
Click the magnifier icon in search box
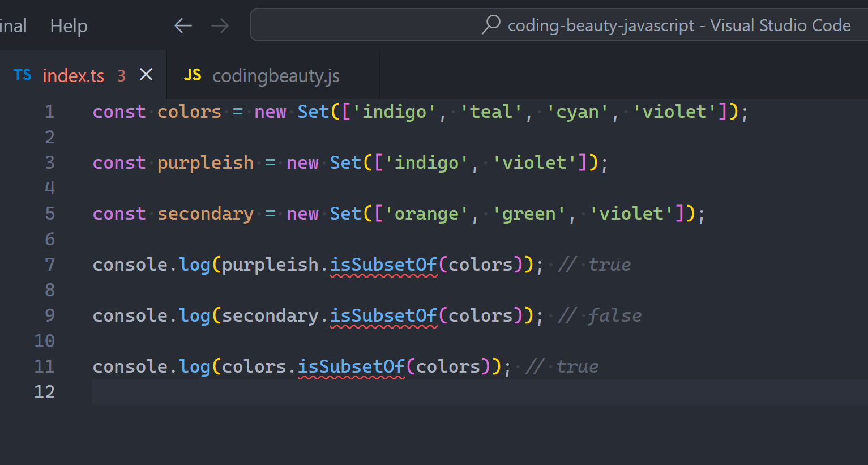[490, 24]
